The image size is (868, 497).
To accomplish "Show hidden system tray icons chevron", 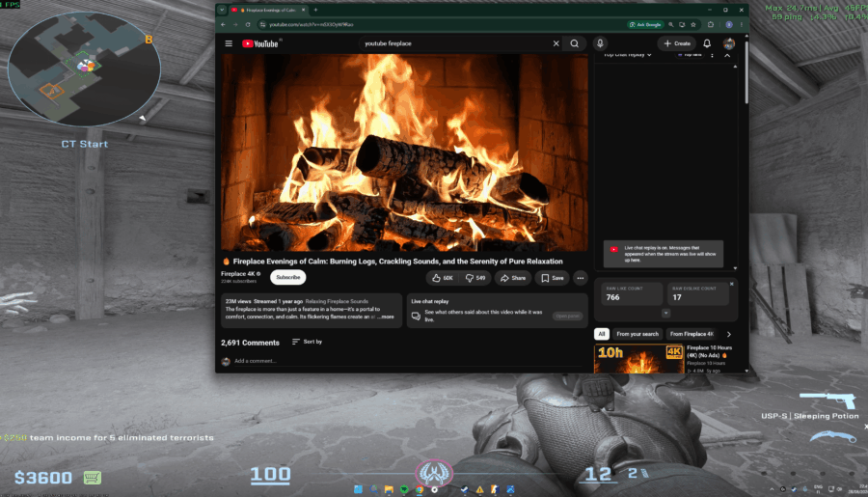I will tap(772, 489).
